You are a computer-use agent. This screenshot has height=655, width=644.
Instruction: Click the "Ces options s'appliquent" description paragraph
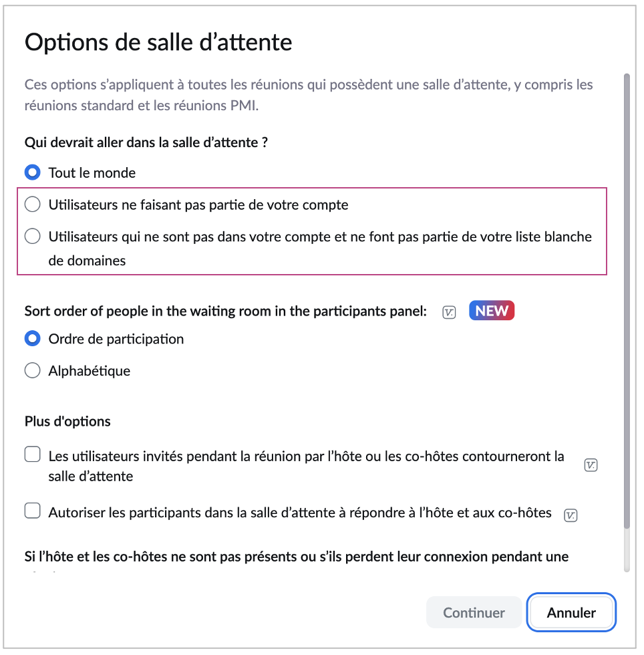pos(309,95)
